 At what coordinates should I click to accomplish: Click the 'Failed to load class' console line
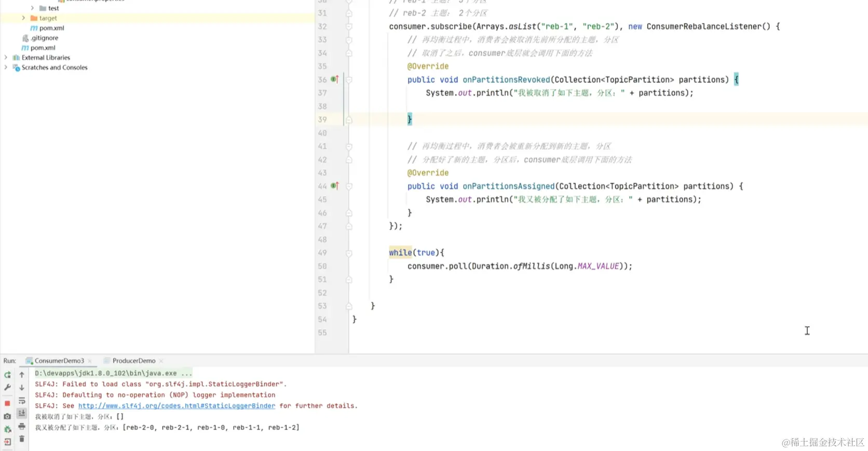pos(160,384)
